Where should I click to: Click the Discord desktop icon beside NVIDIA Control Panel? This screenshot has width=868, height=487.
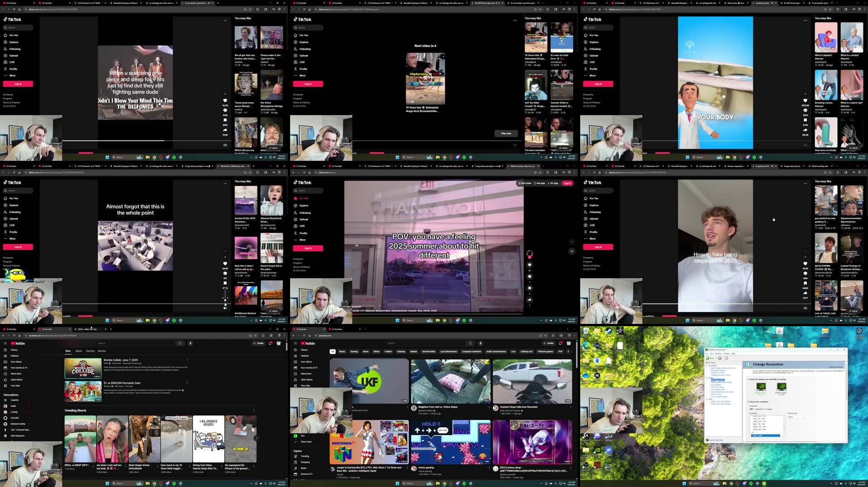(597, 436)
